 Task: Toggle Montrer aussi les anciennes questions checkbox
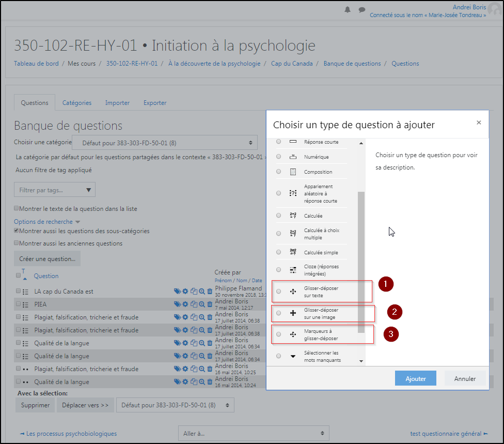[17, 243]
